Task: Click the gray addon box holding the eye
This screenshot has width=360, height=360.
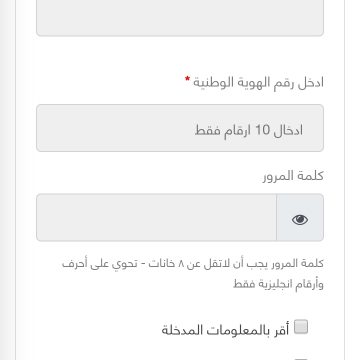Action: tap(300, 217)
